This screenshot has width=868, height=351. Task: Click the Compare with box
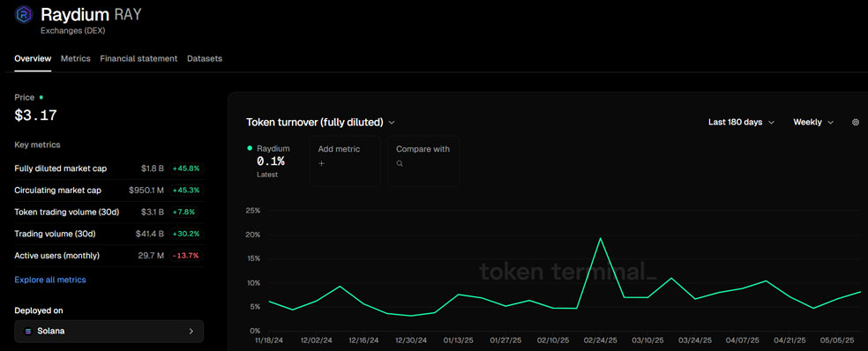coord(423,161)
